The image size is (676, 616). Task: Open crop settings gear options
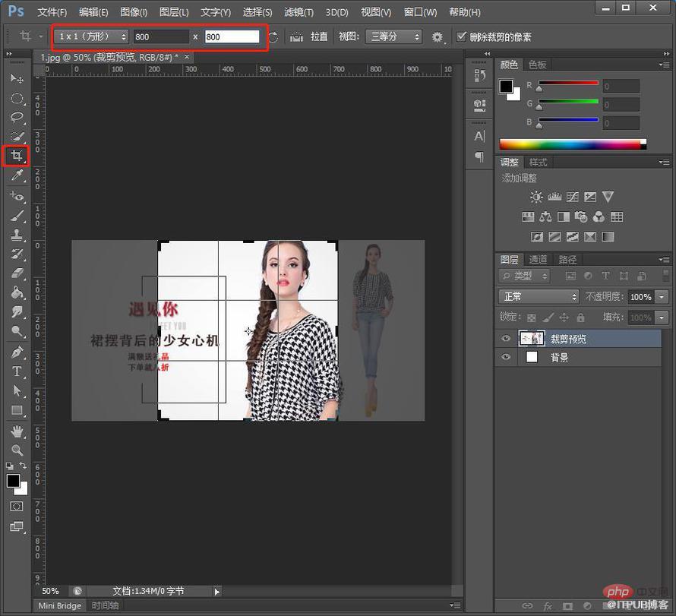click(x=438, y=37)
